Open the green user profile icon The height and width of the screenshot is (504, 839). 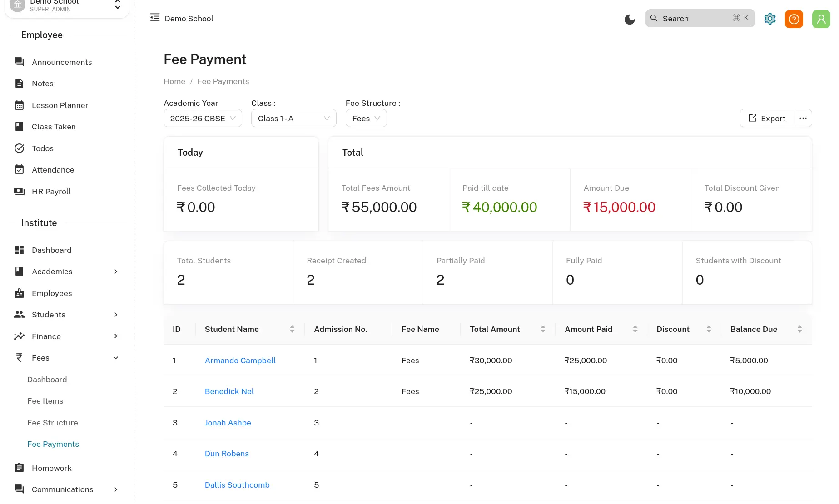click(x=821, y=19)
